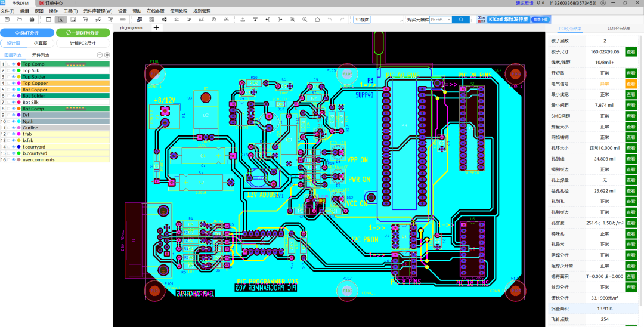Viewport: 644px width, 327px height.
Task: Add a new file tab with plus
Action: point(156,27)
